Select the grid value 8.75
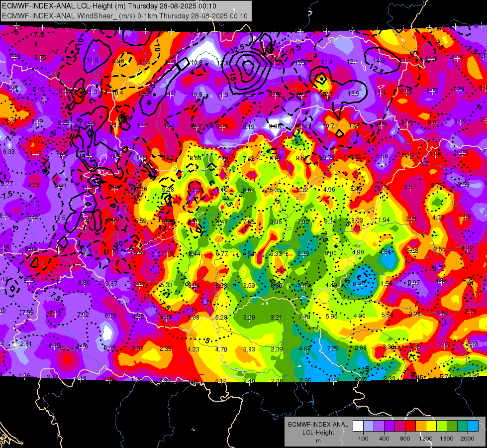487x448 pixels. 40,58
